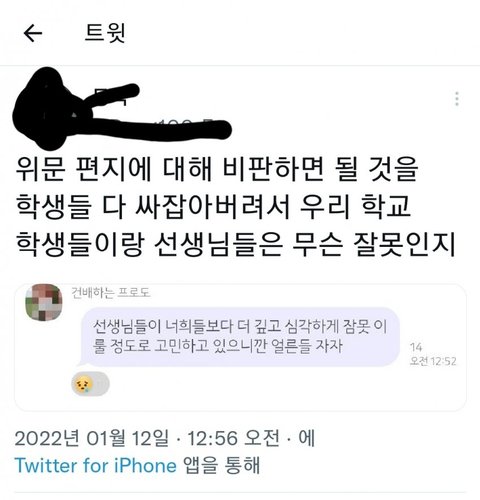The height and width of the screenshot is (500, 480).
Task: Go back using the left arrow
Action: (33, 33)
